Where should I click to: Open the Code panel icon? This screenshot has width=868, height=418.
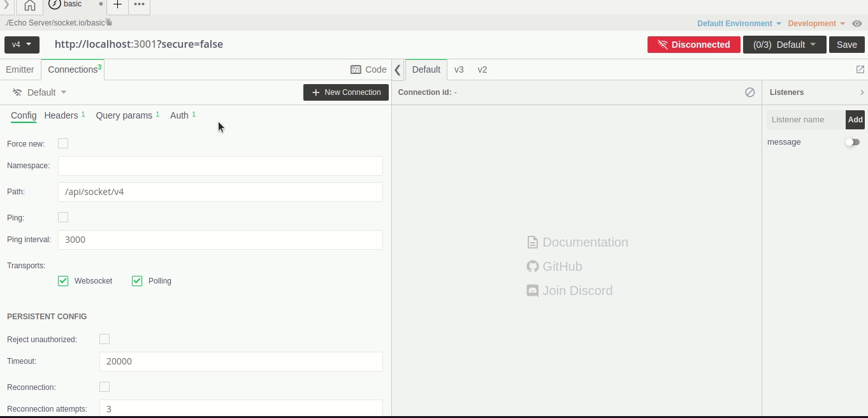(x=356, y=69)
